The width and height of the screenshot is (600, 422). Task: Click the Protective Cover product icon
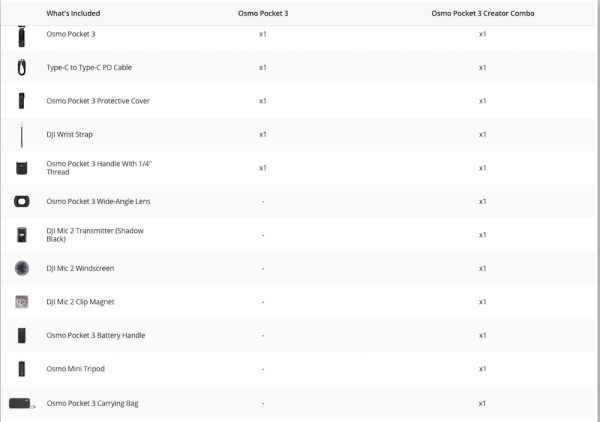[22, 101]
